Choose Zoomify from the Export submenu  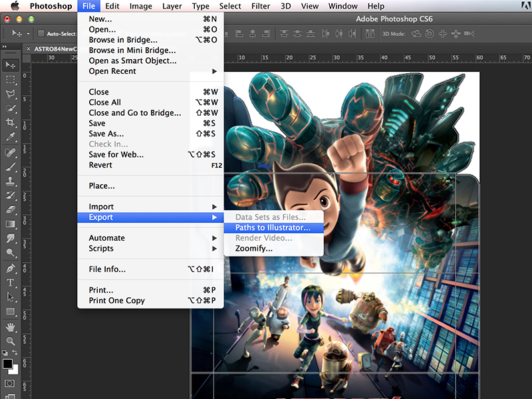pyautogui.click(x=274, y=248)
